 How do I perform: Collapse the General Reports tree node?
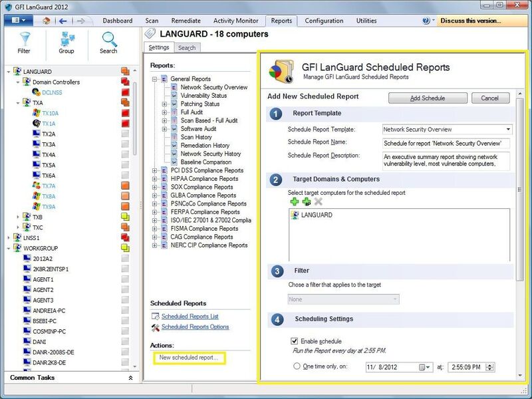point(155,79)
